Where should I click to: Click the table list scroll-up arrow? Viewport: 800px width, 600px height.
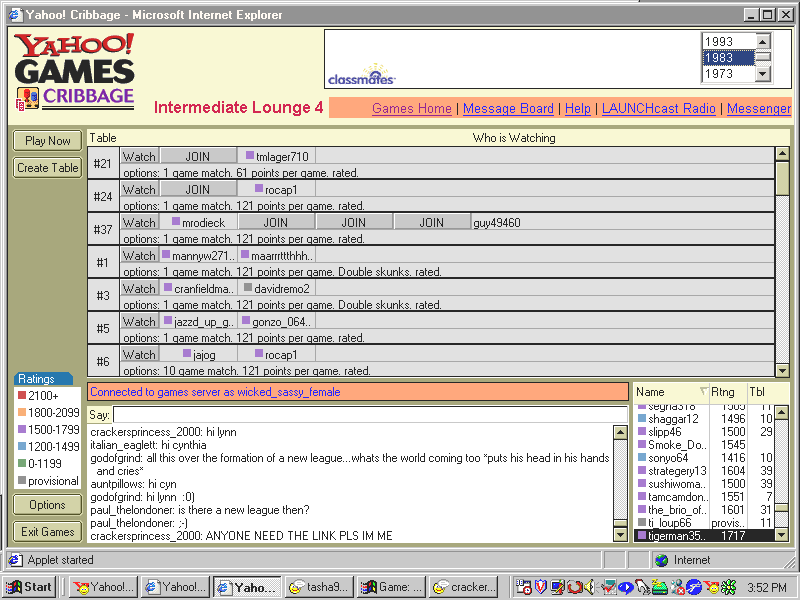click(x=782, y=154)
